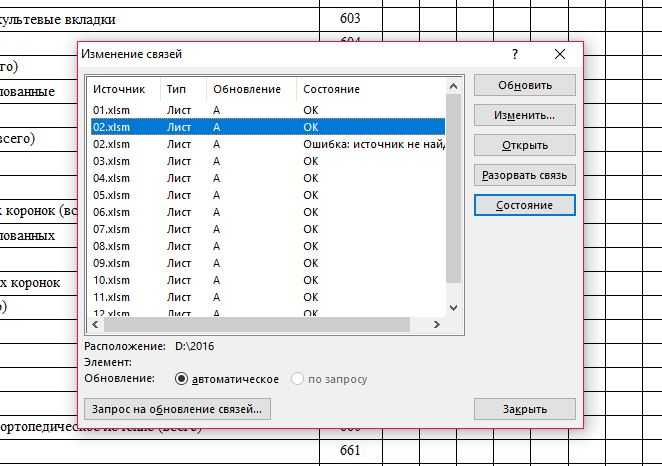Open Запрос на обновление связей settings

tap(177, 409)
